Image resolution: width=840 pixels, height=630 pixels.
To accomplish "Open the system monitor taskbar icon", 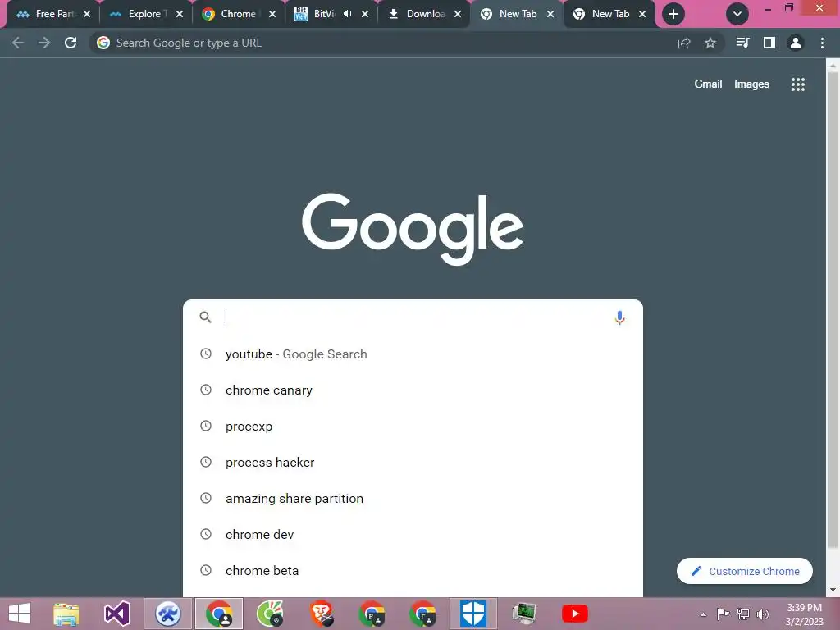I will (x=524, y=614).
